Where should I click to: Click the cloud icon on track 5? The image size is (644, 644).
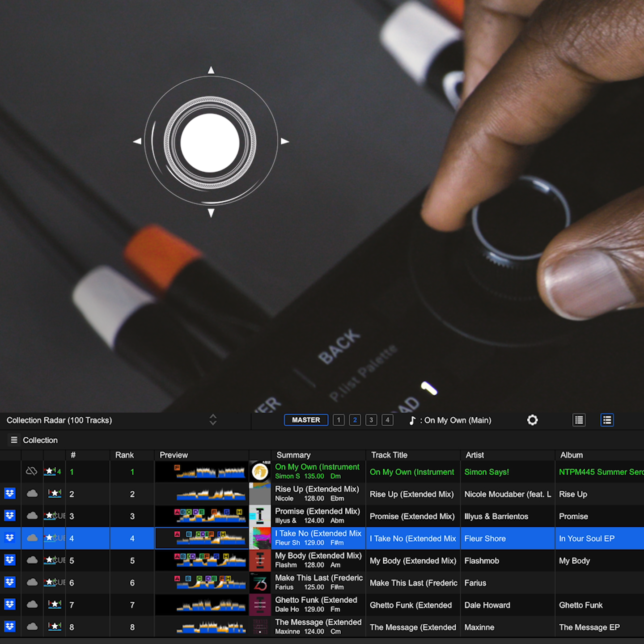[x=32, y=560]
